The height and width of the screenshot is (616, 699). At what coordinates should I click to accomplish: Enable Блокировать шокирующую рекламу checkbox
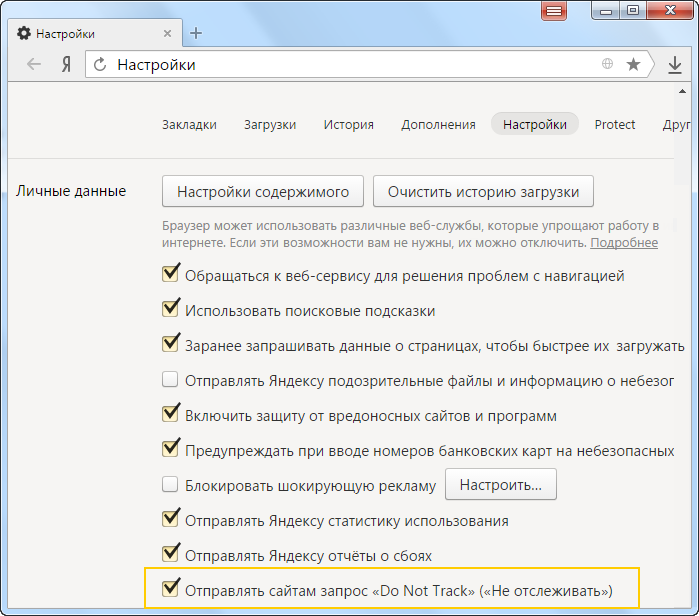(x=170, y=484)
